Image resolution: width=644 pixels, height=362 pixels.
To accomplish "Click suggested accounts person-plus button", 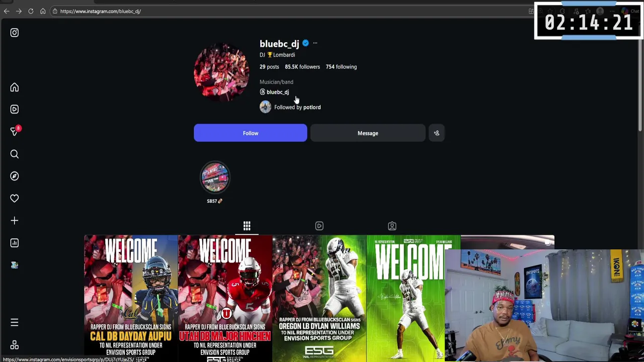I will click(x=437, y=133).
